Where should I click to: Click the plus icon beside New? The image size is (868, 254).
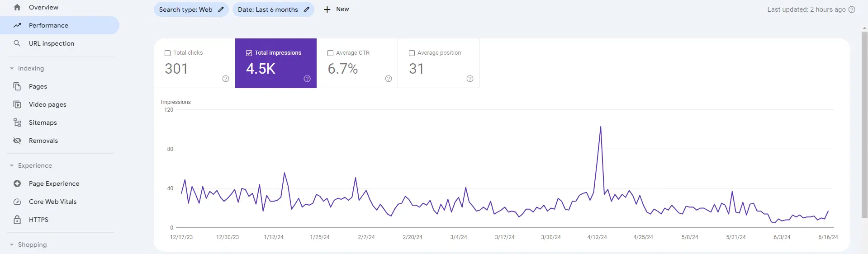pos(327,9)
